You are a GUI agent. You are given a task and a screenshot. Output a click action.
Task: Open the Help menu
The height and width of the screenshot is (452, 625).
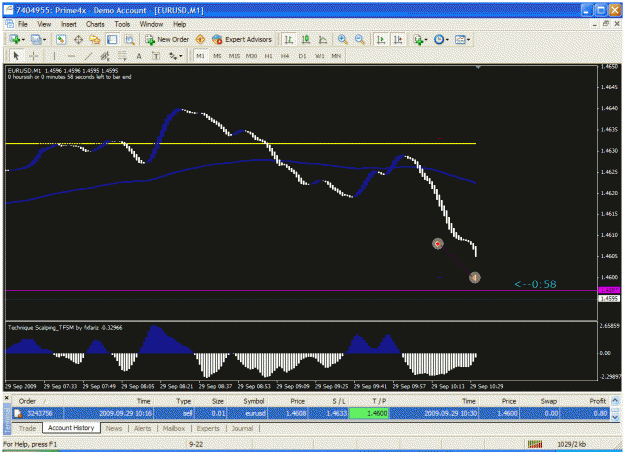[180, 24]
